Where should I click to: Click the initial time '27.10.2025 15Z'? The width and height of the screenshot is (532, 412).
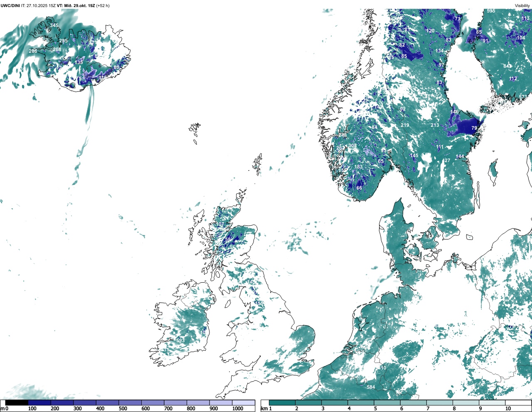(x=41, y=5)
